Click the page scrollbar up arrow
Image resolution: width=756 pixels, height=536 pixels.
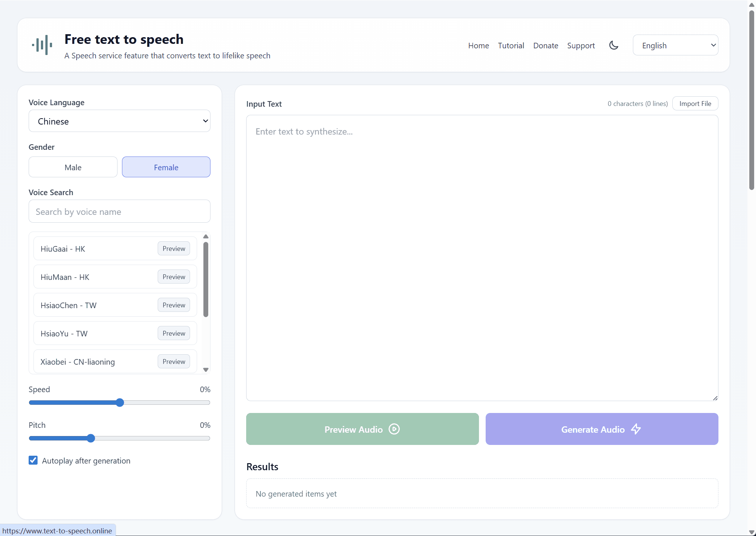[751, 4]
